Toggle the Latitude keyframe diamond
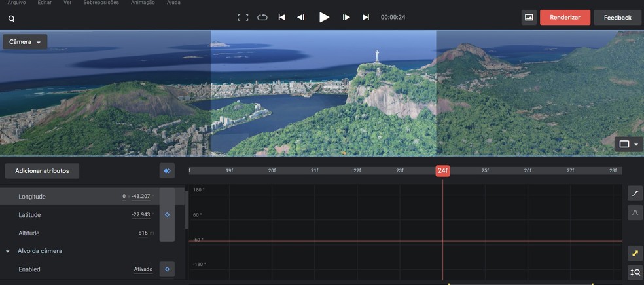The image size is (644, 285). click(x=167, y=214)
